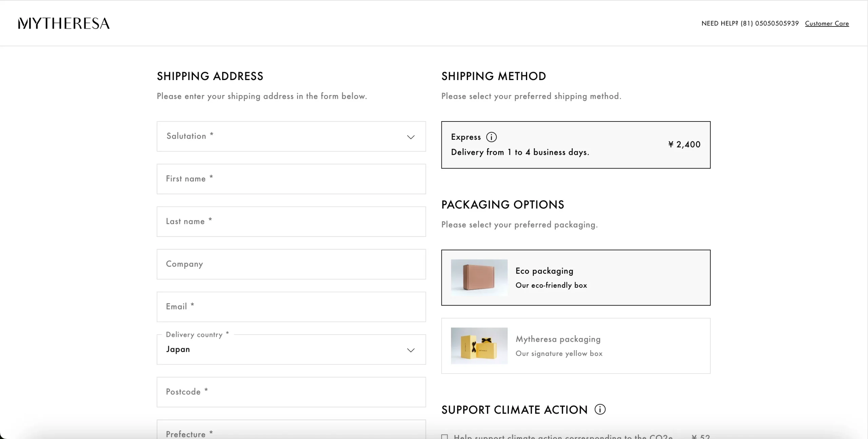The image size is (868, 439).
Task: Click the ¥ 2,400 Express price
Action: coord(684,145)
